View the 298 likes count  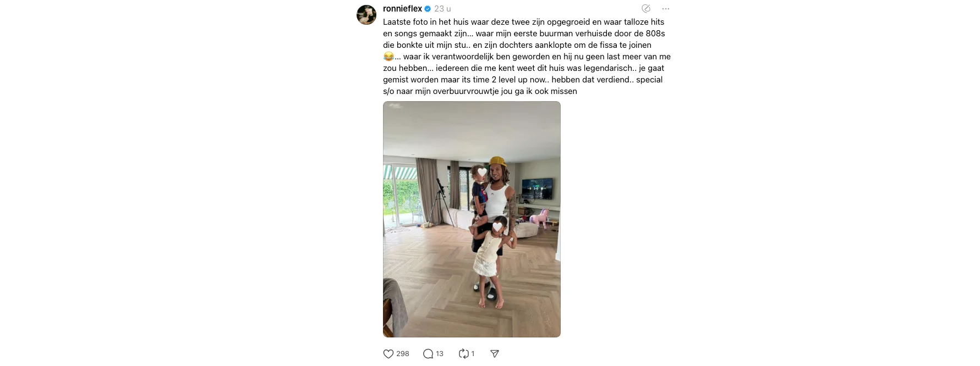pyautogui.click(x=403, y=354)
